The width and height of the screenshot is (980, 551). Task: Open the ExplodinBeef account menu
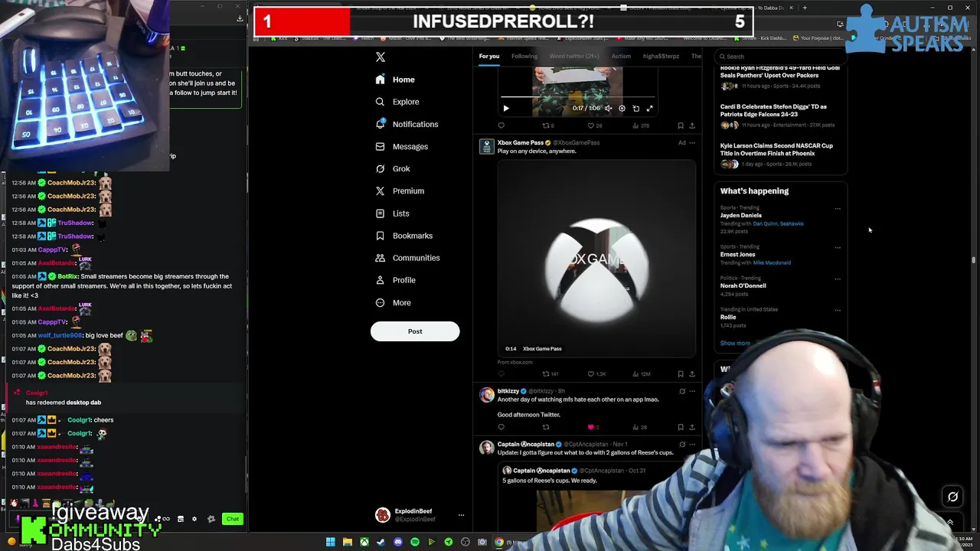click(419, 515)
